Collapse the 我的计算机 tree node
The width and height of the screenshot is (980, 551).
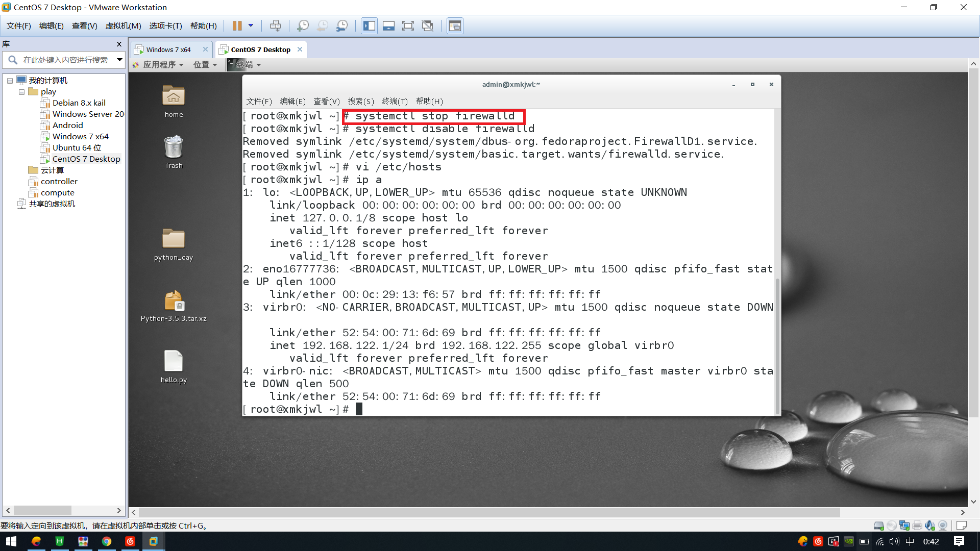[10, 81]
